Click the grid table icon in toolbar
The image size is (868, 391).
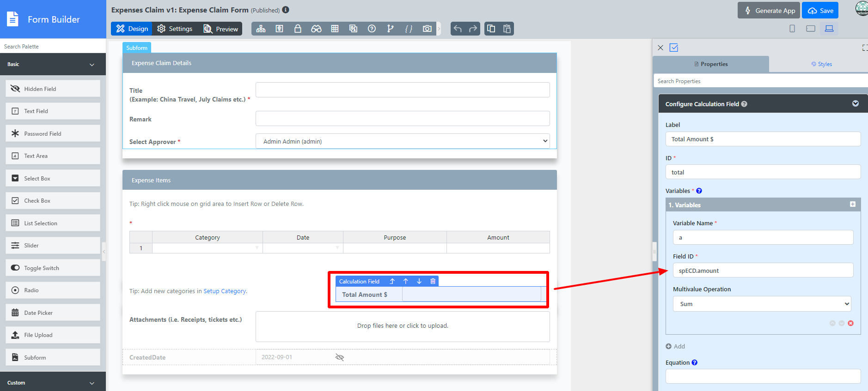click(335, 29)
